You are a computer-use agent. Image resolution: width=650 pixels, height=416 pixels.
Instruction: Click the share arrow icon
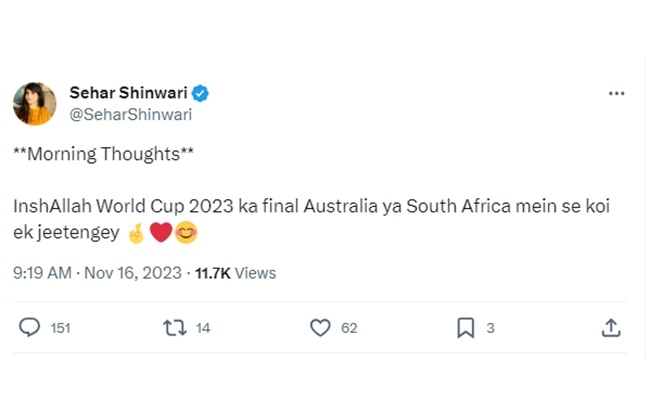(611, 327)
